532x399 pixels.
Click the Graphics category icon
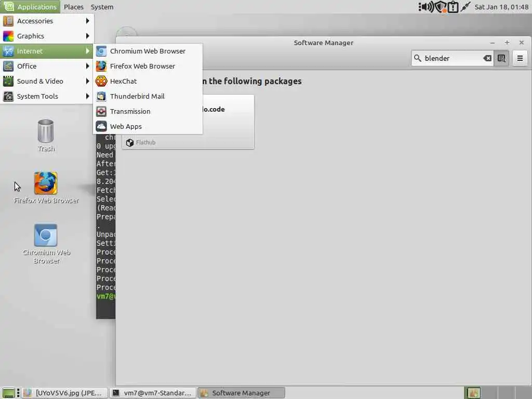pyautogui.click(x=8, y=36)
